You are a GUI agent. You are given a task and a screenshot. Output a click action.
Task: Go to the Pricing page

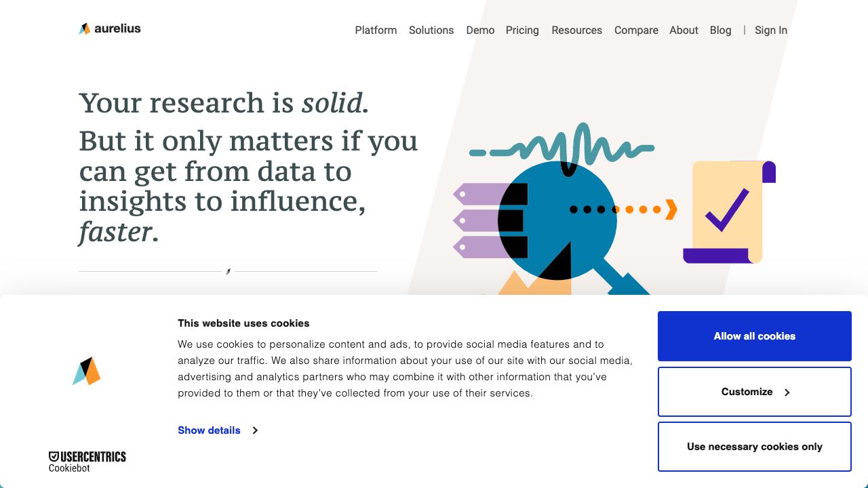pyautogui.click(x=522, y=30)
